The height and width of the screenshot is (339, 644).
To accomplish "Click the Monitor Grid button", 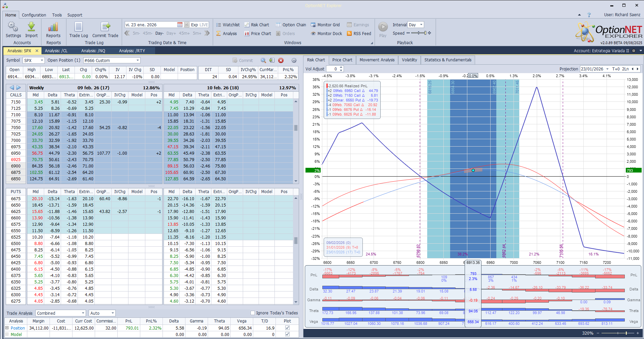I will tap(325, 25).
